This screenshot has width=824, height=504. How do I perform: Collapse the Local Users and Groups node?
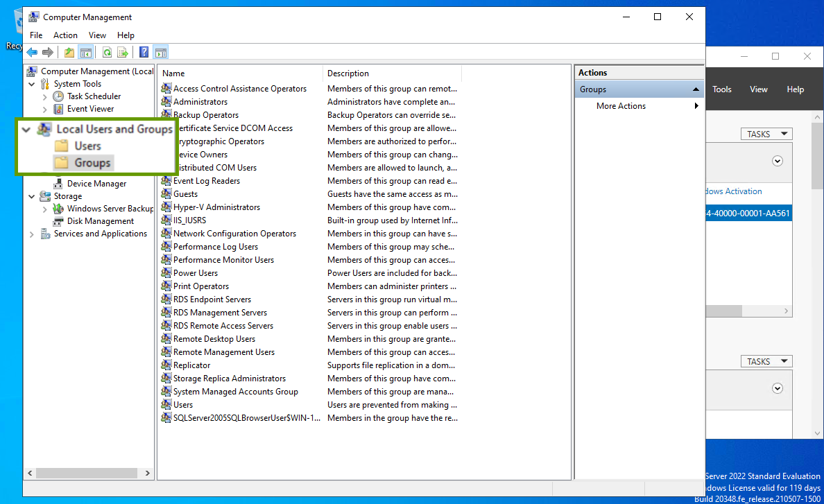[x=26, y=129]
